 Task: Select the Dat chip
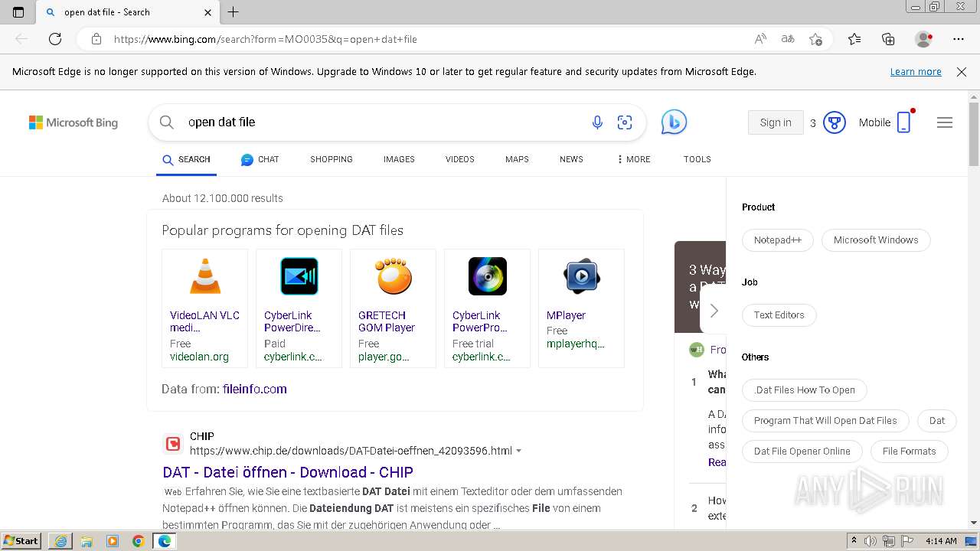937,420
